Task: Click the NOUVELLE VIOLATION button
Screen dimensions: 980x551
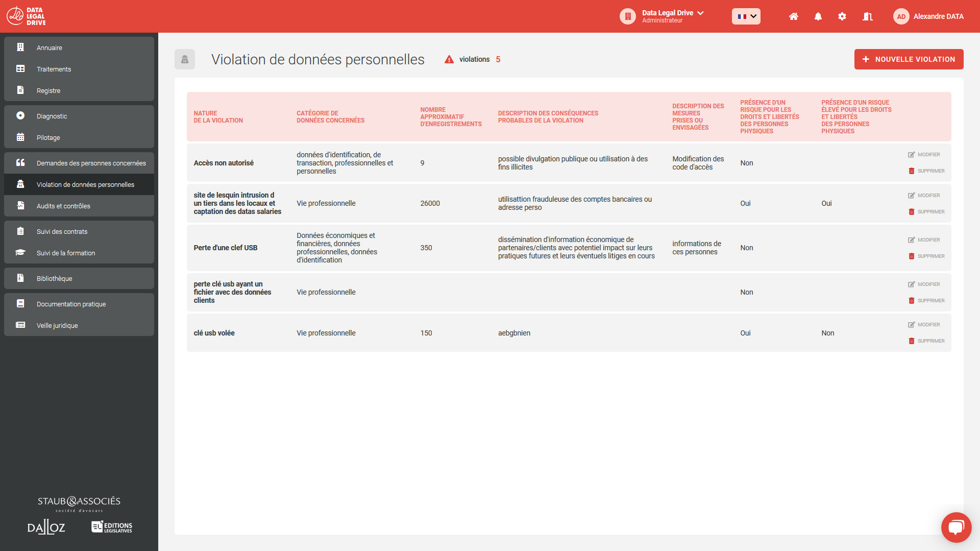Action: point(909,59)
